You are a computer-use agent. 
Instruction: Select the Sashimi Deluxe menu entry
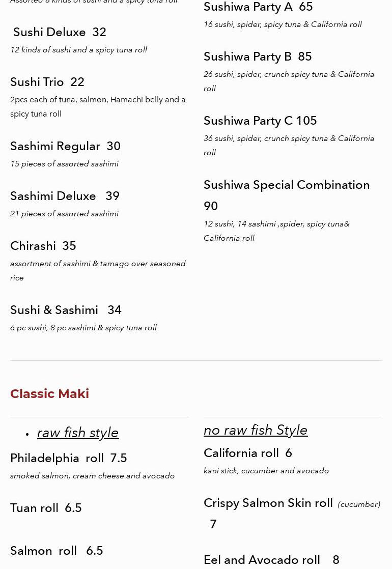click(x=65, y=196)
